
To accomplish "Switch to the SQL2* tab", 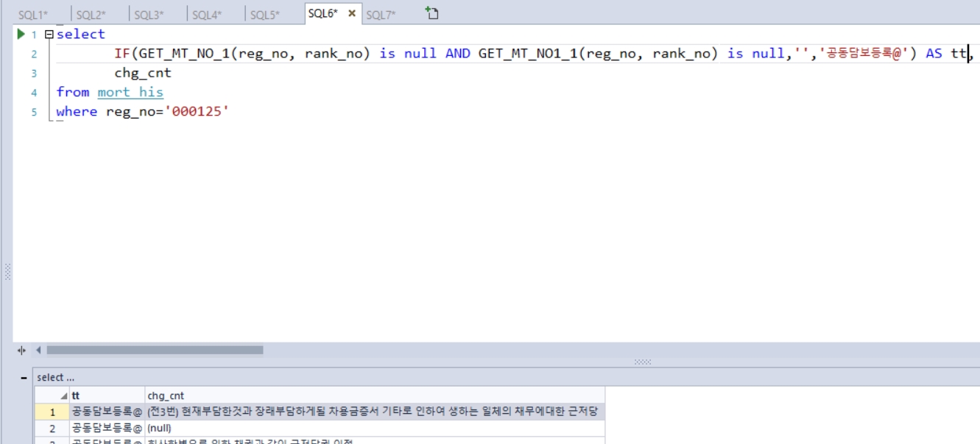I will point(91,15).
